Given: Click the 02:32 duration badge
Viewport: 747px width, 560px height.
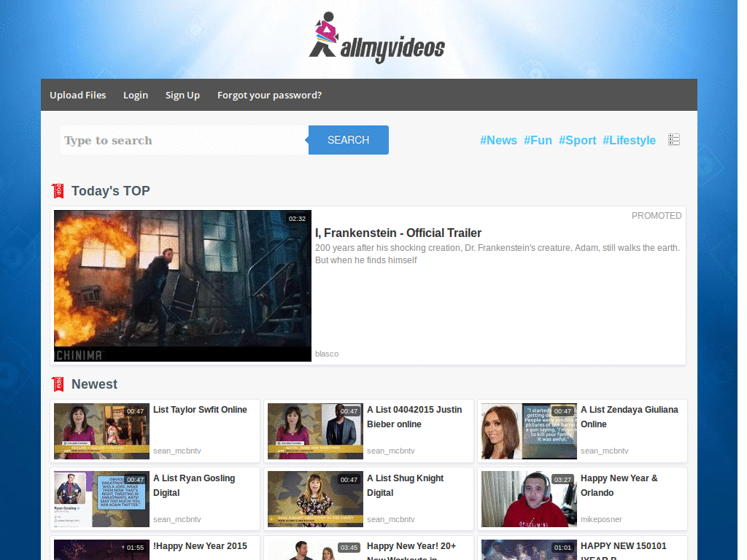Looking at the screenshot, I should pyautogui.click(x=297, y=219).
